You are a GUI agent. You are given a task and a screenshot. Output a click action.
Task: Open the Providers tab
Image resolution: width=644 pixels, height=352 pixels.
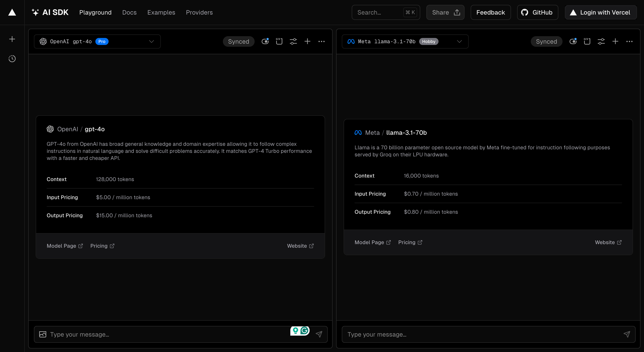point(199,12)
